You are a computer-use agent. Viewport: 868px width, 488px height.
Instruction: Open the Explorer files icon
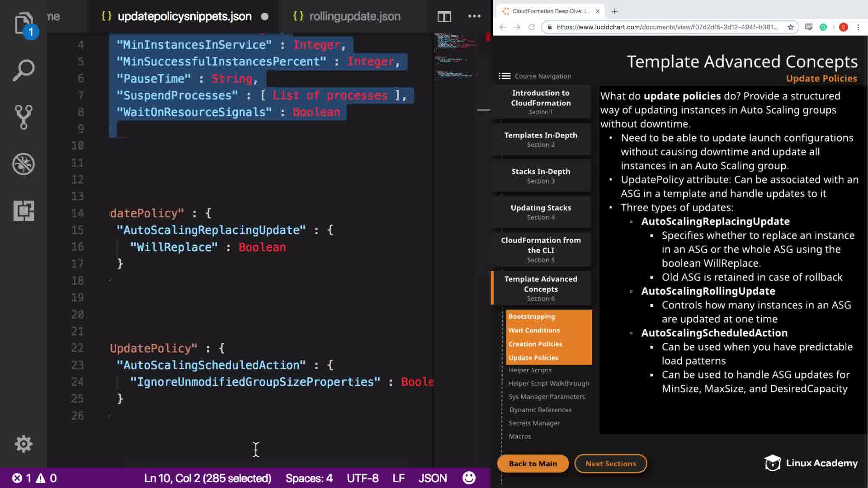[x=24, y=23]
